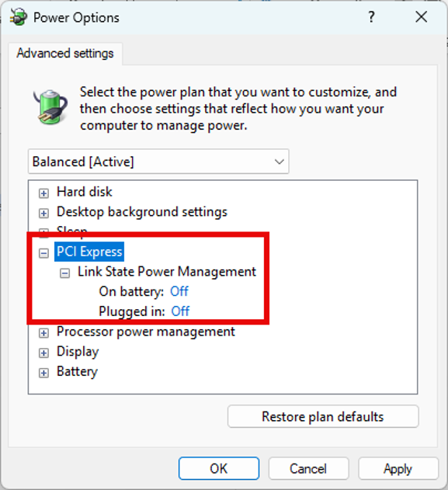Expand Desktop background settings node
This screenshot has width=448, height=490.
(x=43, y=214)
